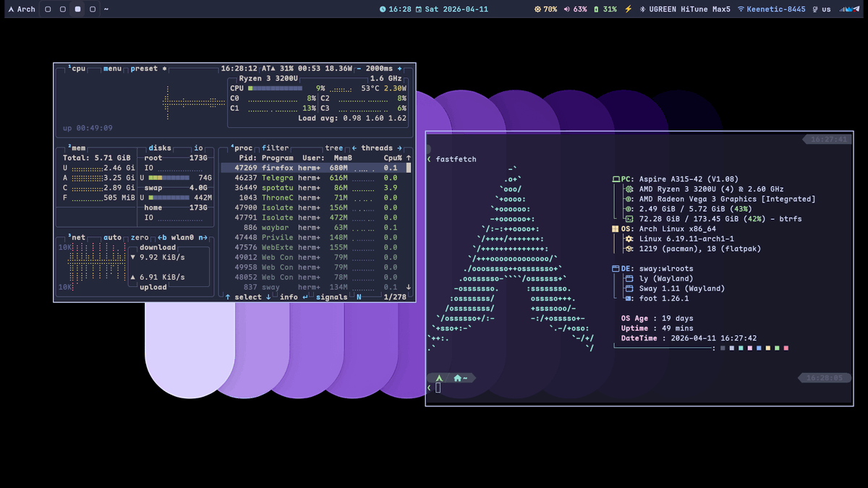Select the ThroneC process row
The width and height of the screenshot is (868, 488).
click(313, 197)
